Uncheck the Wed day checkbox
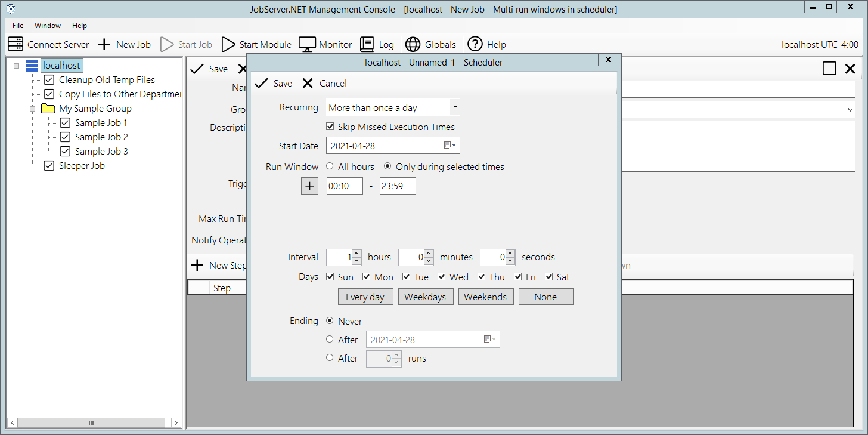The width and height of the screenshot is (868, 435). click(442, 277)
